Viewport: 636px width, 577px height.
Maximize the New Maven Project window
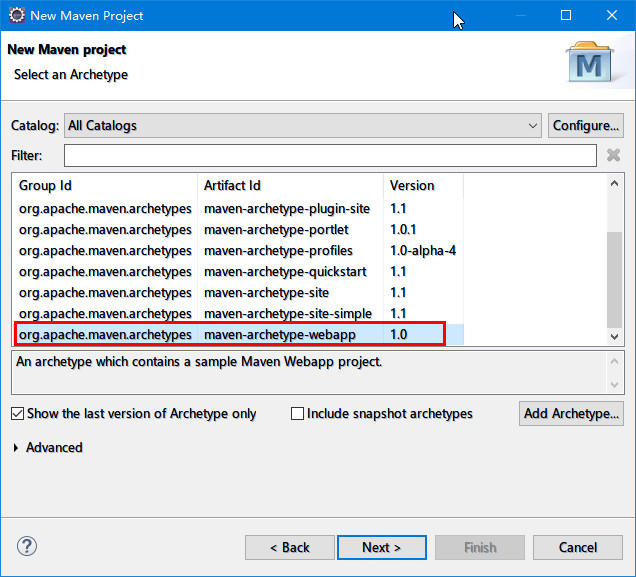point(566,15)
